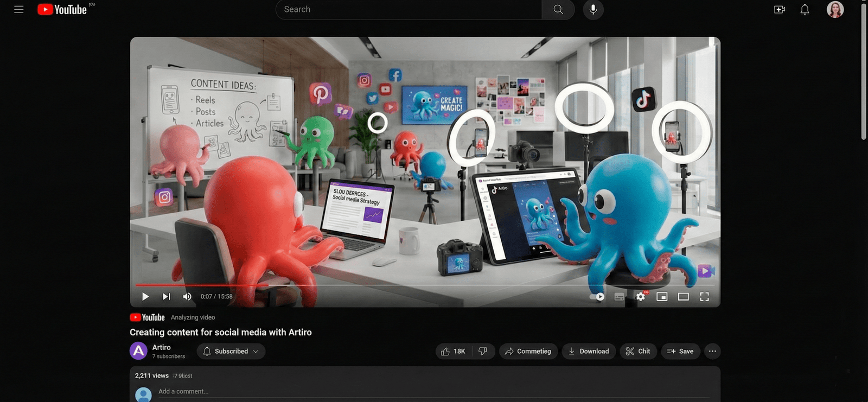Open the hamburger guide menu
Screen dimensions: 868x402
(18, 10)
